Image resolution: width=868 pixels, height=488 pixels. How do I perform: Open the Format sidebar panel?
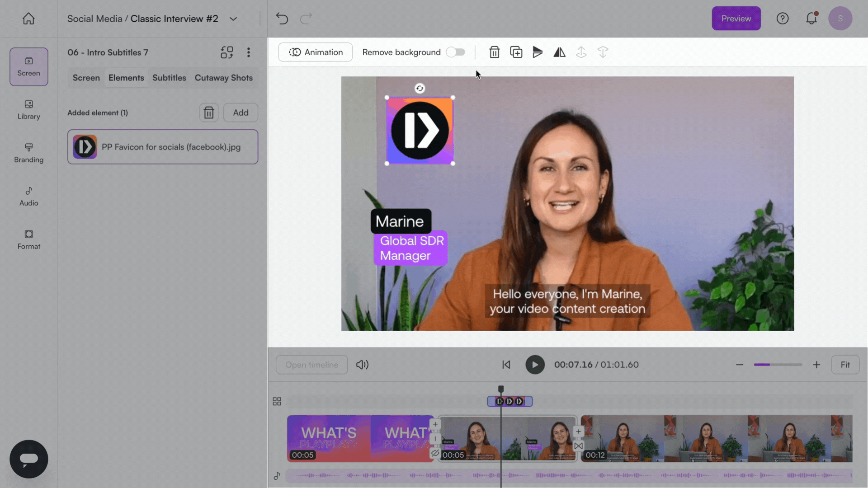(x=28, y=239)
